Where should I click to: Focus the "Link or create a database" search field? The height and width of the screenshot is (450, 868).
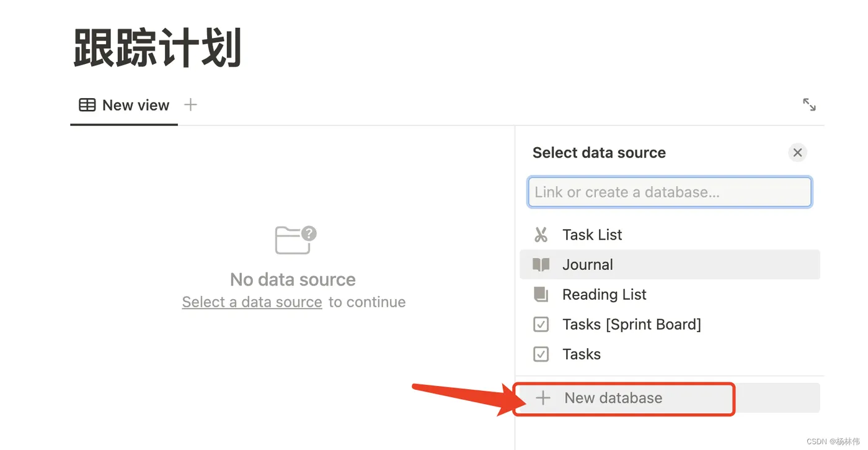click(x=670, y=192)
